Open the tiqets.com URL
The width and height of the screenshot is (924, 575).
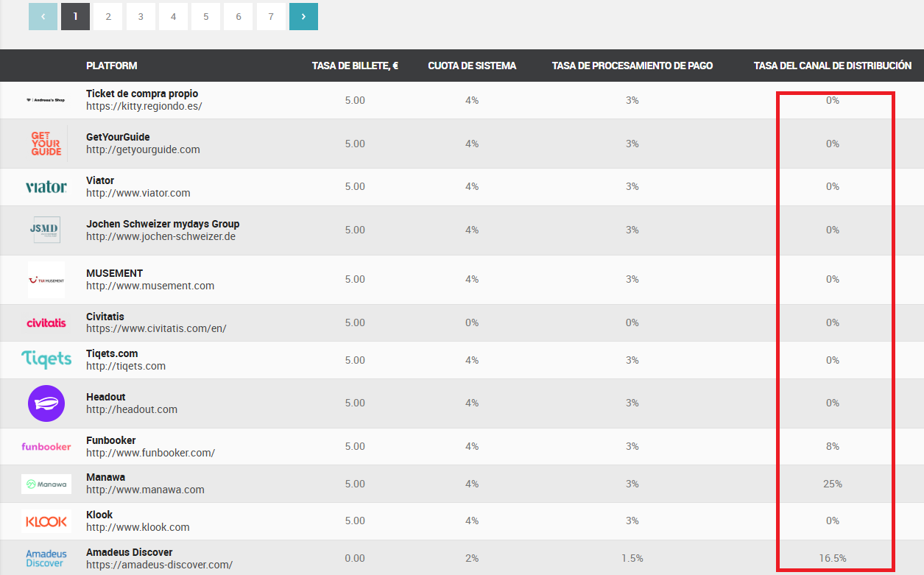tap(126, 366)
